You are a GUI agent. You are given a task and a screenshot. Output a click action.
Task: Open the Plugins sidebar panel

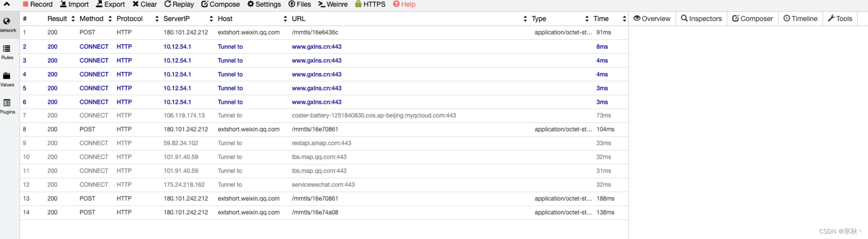(x=7, y=107)
